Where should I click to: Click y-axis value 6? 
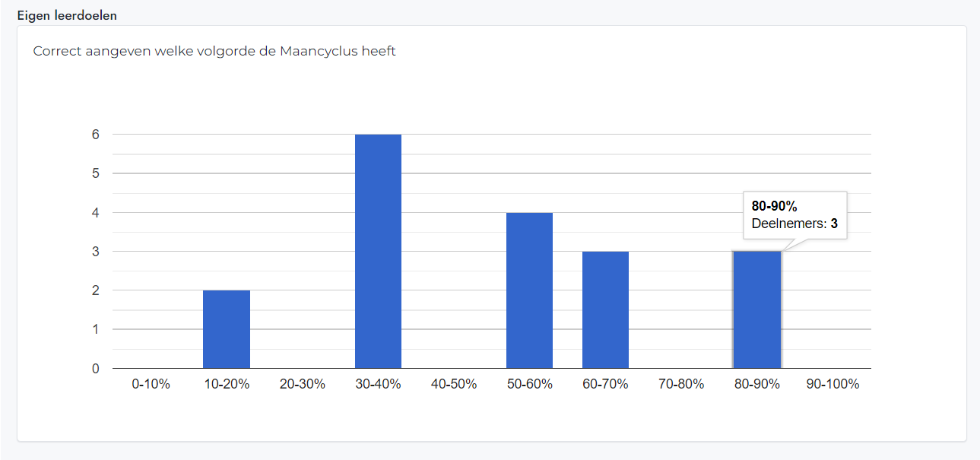[96, 135]
